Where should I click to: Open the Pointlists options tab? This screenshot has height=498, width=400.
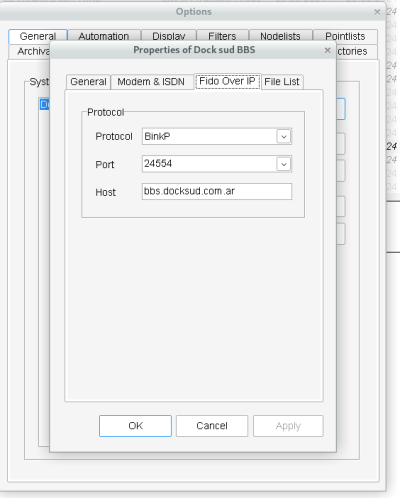click(x=345, y=36)
